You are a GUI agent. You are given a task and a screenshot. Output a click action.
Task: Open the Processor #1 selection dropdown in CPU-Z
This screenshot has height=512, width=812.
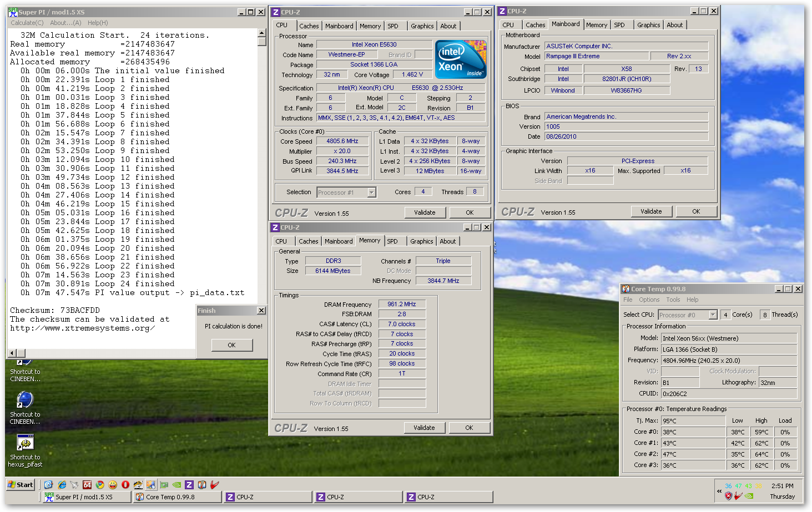(x=371, y=192)
